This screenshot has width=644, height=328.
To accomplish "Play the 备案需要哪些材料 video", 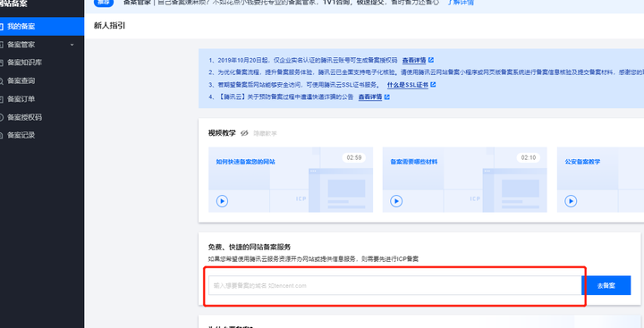I will [396, 201].
